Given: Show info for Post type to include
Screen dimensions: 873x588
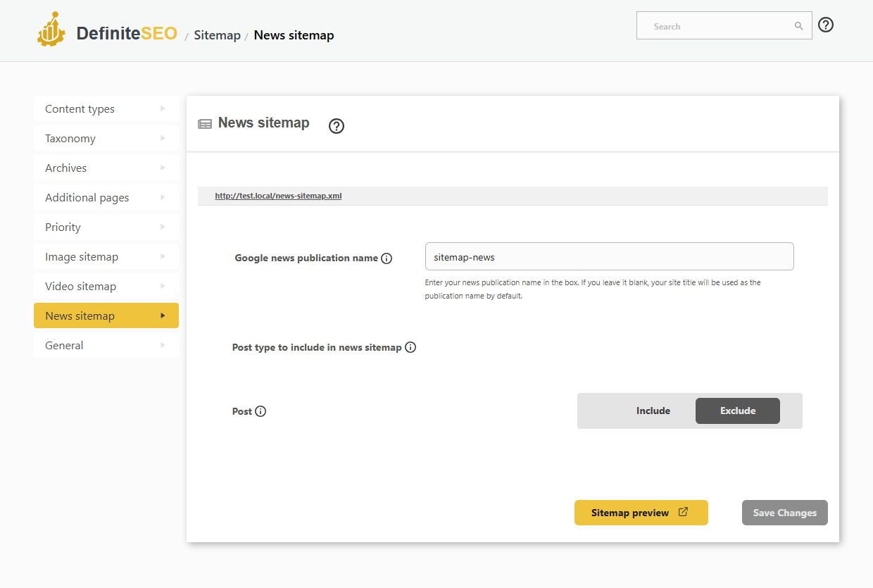Looking at the screenshot, I should click(410, 347).
